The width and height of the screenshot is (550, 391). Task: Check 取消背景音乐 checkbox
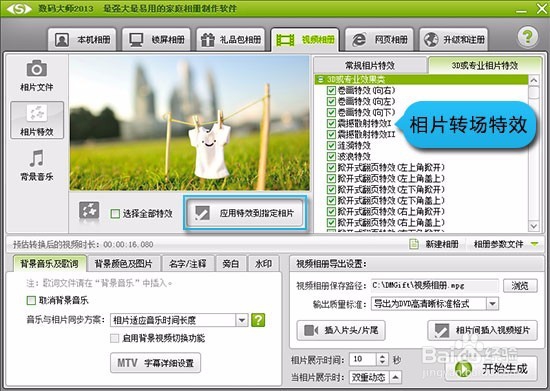31,301
